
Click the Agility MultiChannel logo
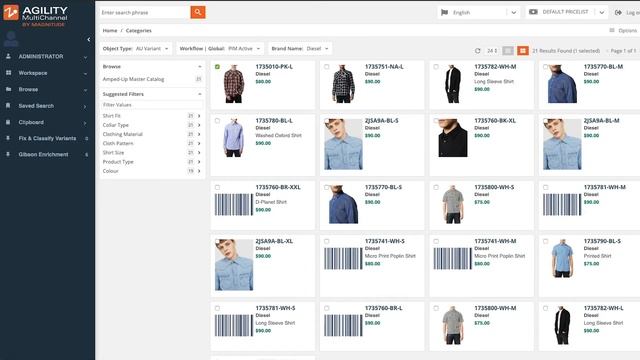(x=36, y=15)
